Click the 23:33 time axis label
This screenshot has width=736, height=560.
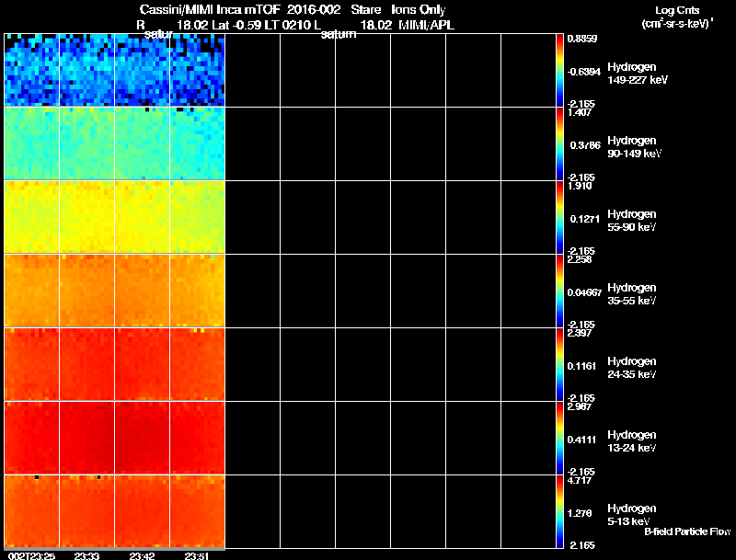(x=86, y=556)
